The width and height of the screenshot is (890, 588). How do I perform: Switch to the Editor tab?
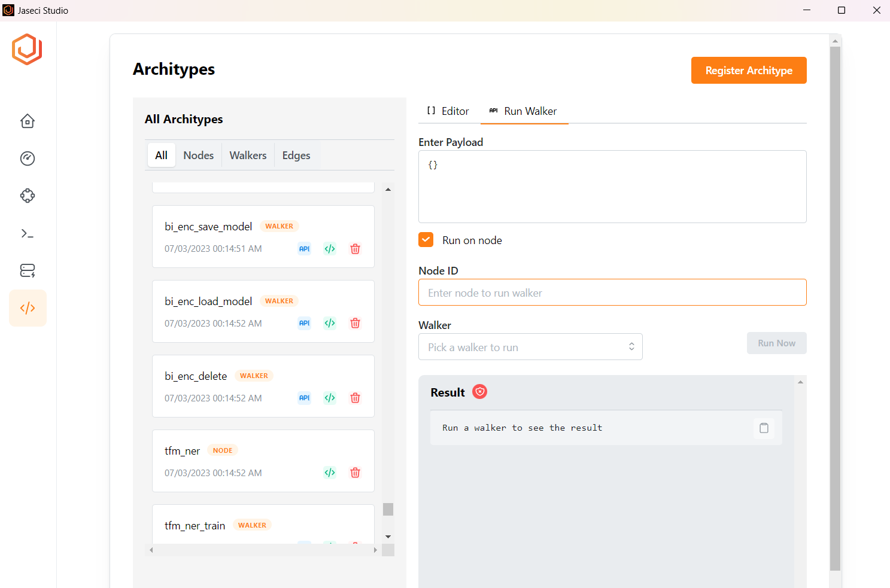tap(448, 111)
